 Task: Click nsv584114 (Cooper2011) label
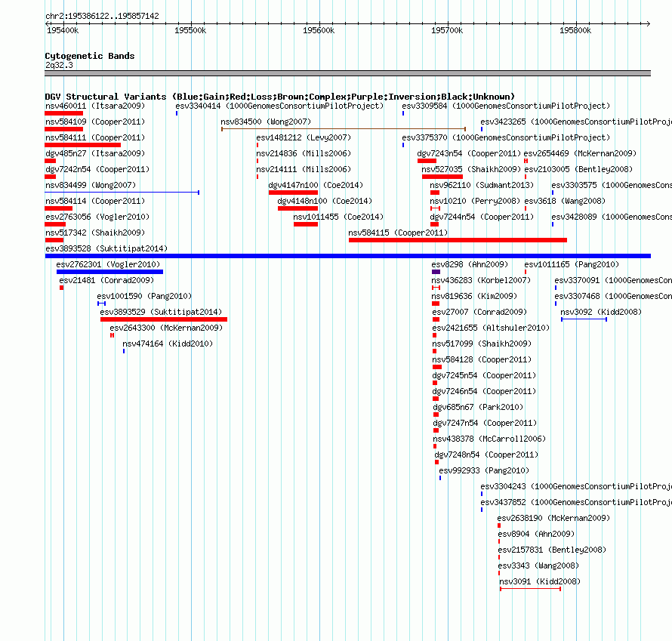click(95, 201)
